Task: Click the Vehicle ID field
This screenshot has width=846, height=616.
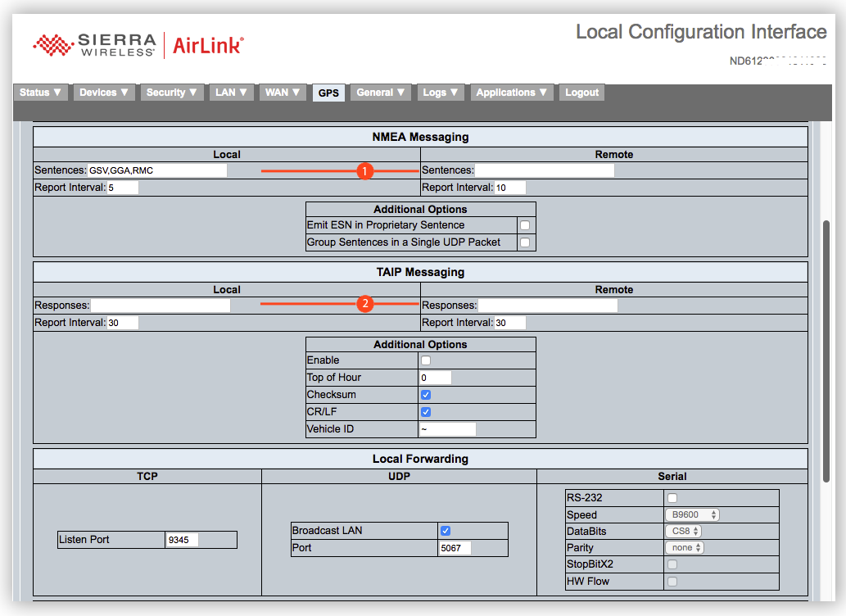Action: 448,429
